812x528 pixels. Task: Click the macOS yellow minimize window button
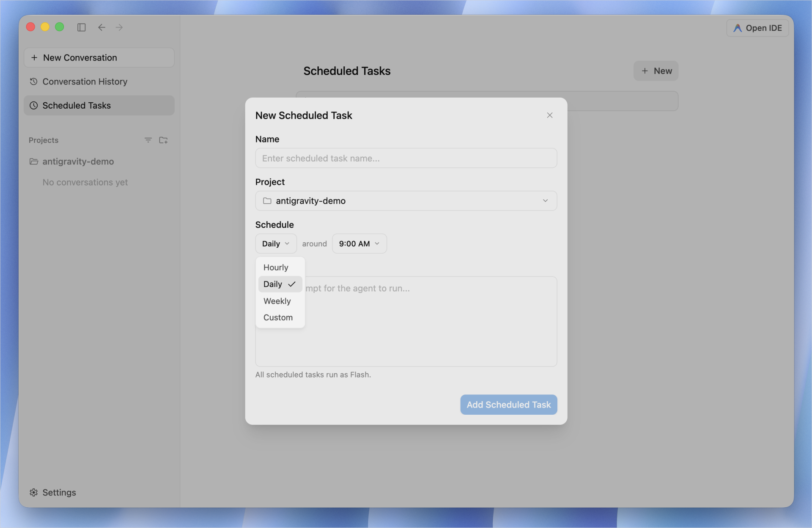45,27
